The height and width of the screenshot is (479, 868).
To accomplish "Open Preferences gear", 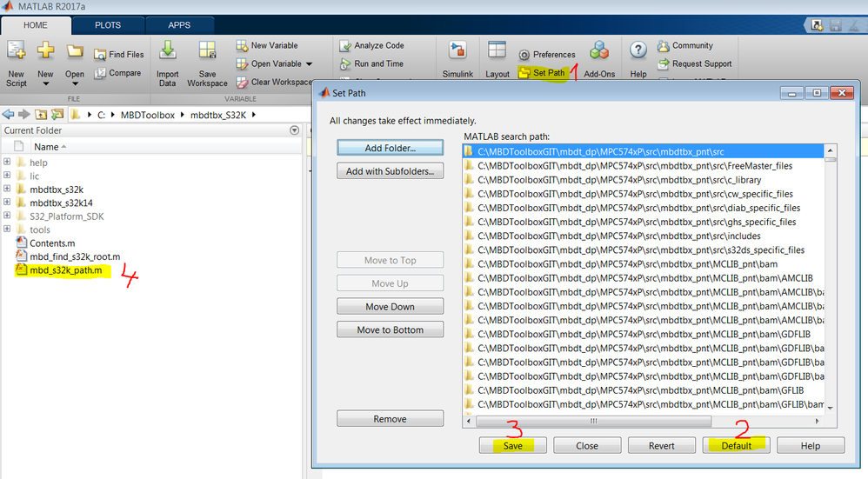I will pyautogui.click(x=524, y=55).
